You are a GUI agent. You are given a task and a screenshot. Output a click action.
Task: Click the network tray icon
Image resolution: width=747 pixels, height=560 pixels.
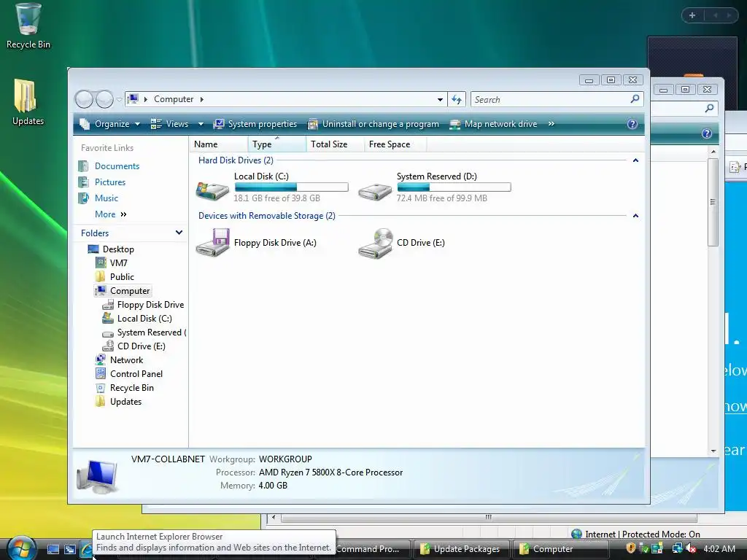(676, 548)
